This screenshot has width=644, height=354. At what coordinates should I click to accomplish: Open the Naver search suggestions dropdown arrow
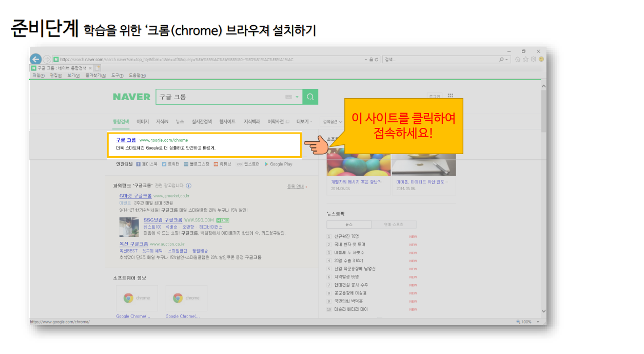297,97
